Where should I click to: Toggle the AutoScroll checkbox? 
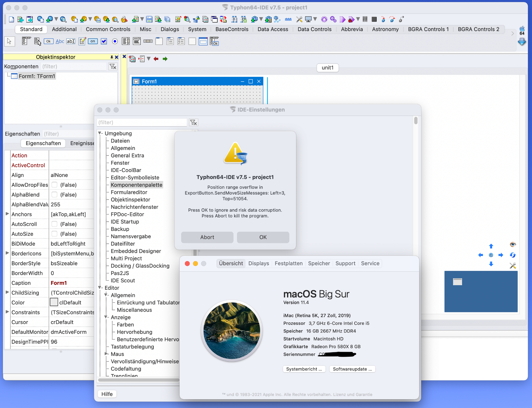coord(55,224)
